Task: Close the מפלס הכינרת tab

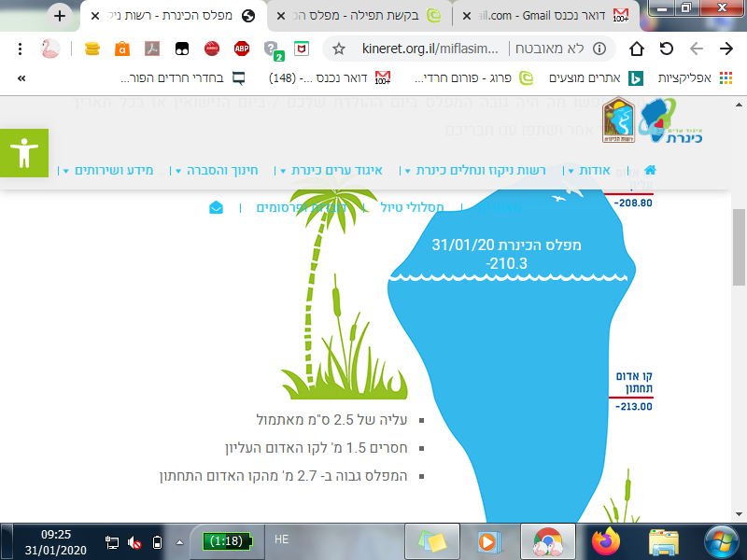Action: (x=95, y=16)
